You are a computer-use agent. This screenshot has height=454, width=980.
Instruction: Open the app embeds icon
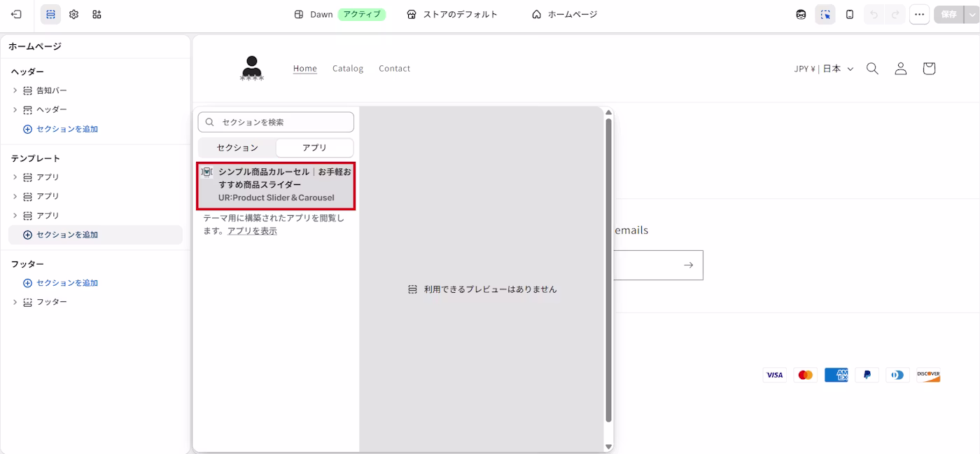pos(97,14)
